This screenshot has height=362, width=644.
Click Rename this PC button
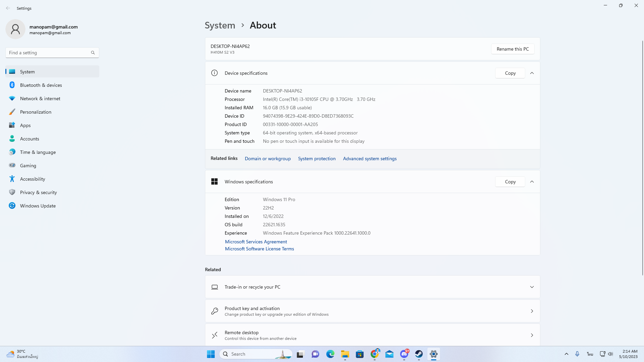pyautogui.click(x=513, y=49)
